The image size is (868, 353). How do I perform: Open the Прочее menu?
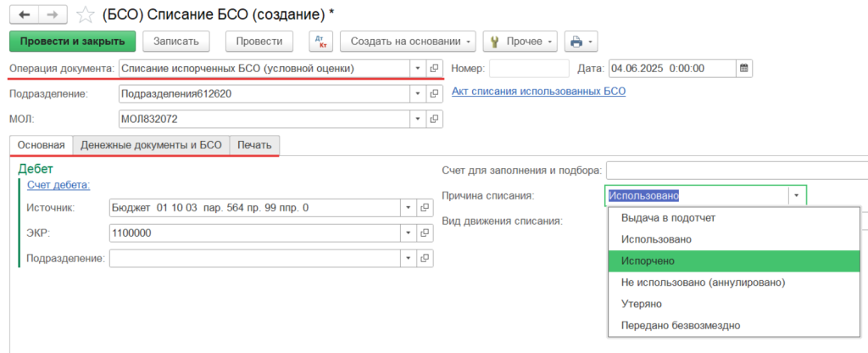point(520,42)
